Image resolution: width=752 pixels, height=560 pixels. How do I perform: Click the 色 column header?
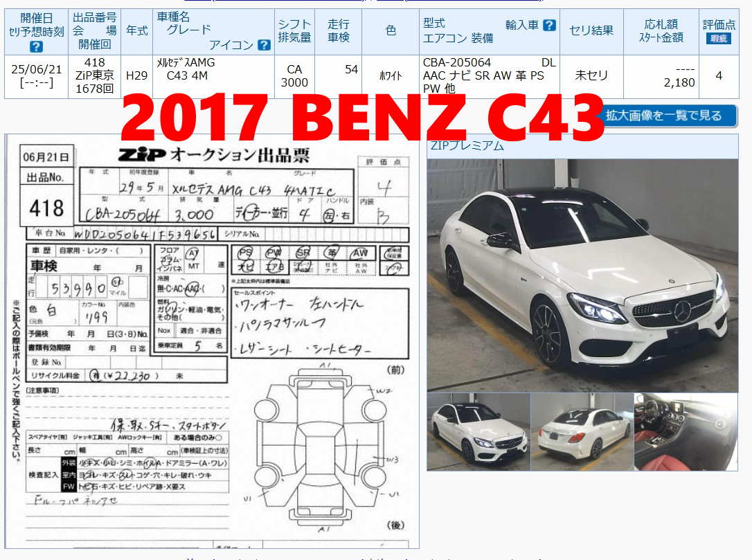391,30
